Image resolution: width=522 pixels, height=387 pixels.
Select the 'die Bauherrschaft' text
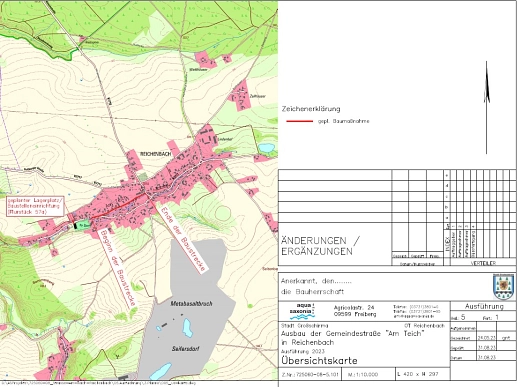312,292
